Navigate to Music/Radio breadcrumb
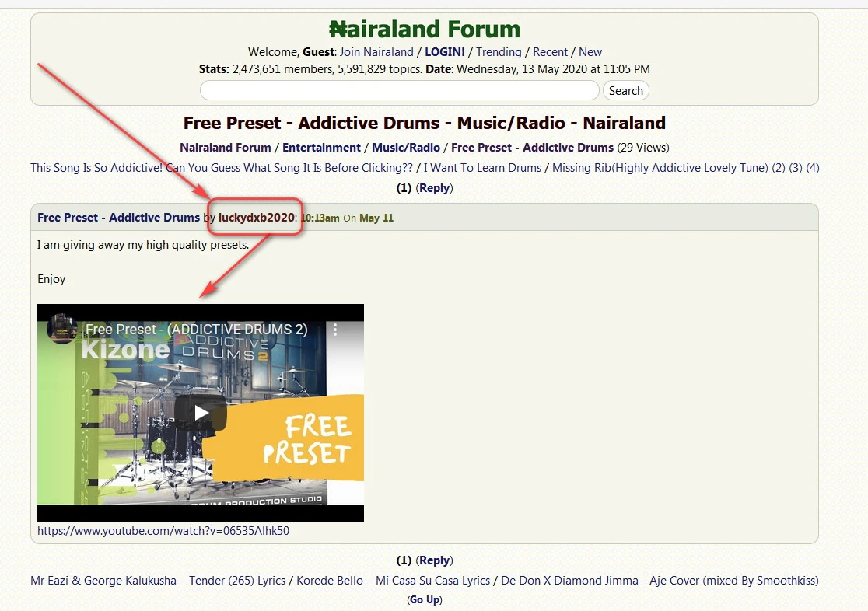The width and height of the screenshot is (868, 611). point(406,148)
